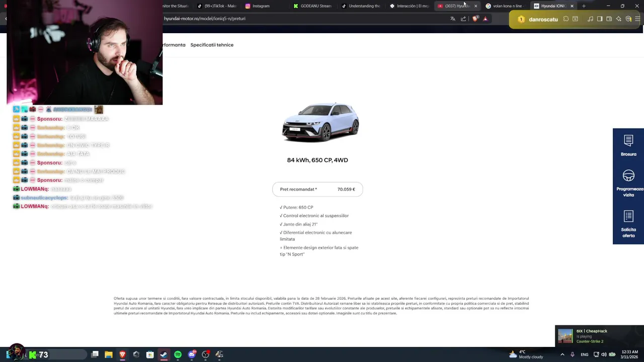Click the Pret recomandat 70.059 € box
644x362 pixels.
[x=317, y=189]
